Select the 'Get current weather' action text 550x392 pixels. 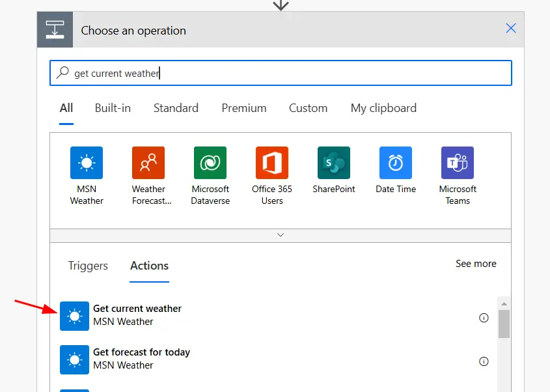coord(137,309)
